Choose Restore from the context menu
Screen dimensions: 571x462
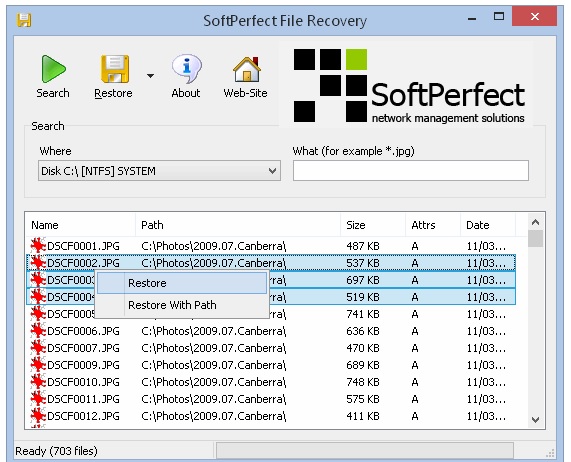(181, 283)
